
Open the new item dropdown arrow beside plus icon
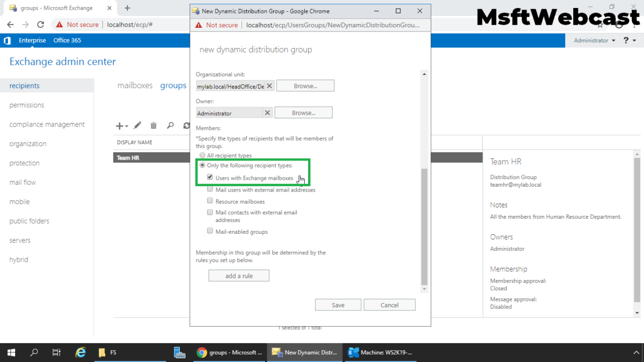[x=126, y=125]
